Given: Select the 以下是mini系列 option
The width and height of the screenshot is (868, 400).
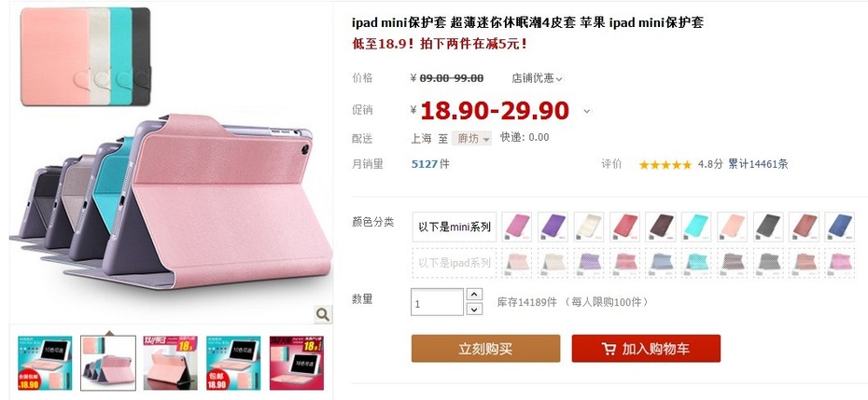Looking at the screenshot, I should pyautogui.click(x=455, y=227).
